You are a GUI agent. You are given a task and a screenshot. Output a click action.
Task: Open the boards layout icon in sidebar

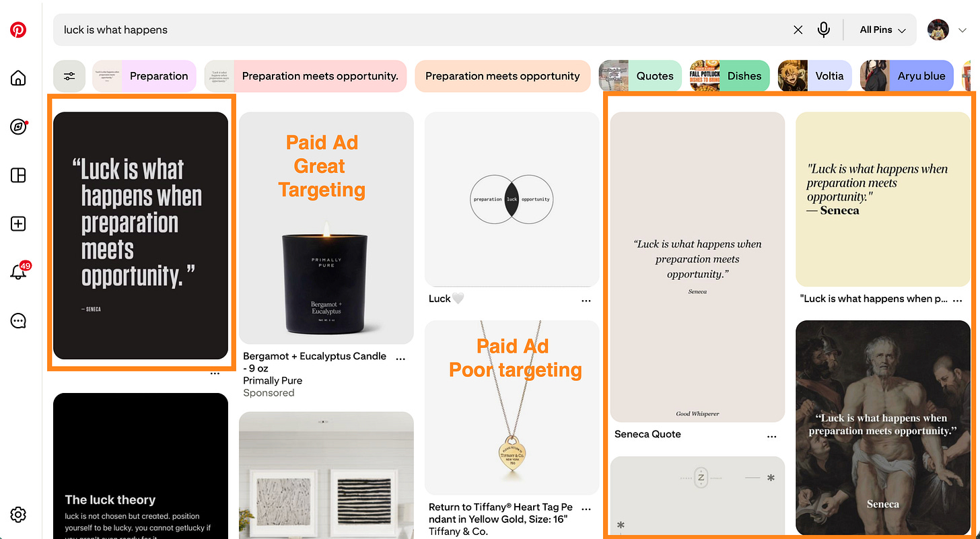(18, 176)
